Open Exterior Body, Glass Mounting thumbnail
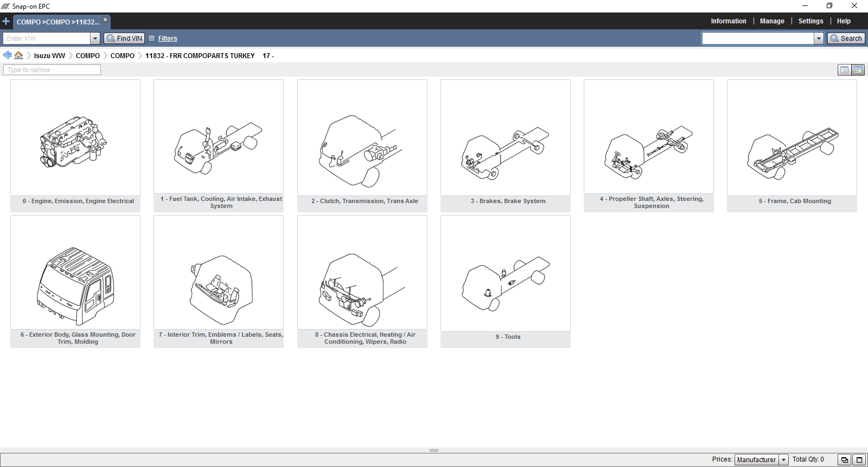868x467 pixels. pos(75,272)
